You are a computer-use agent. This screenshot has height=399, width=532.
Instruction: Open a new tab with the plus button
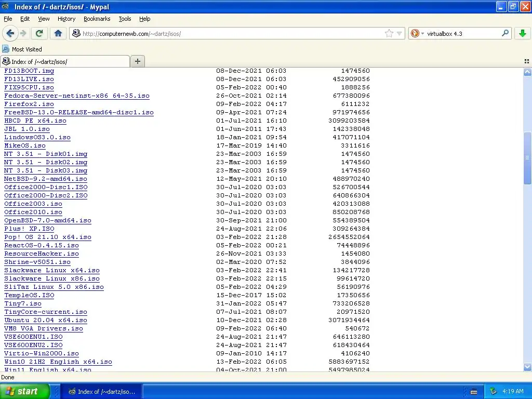137,61
